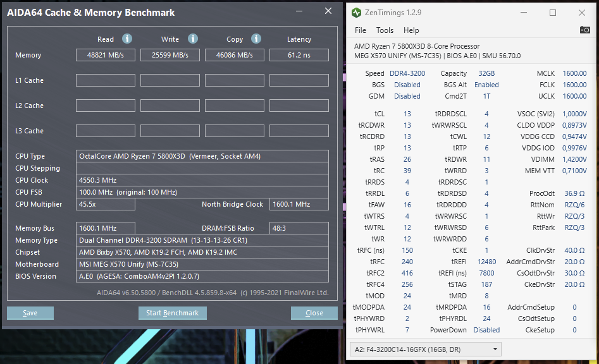Viewport: 599px width, 364px height.
Task: Click the Chipset AMD Bixby X570 field
Action: pos(202,252)
